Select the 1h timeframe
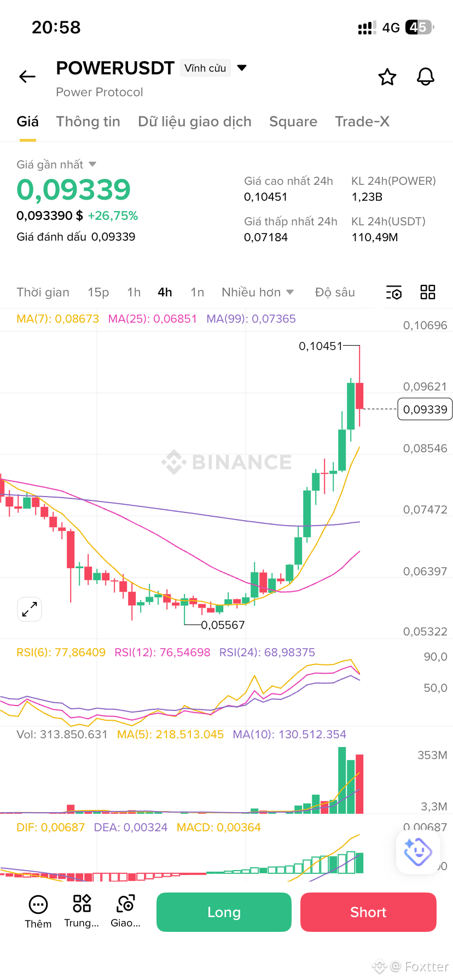 point(134,293)
